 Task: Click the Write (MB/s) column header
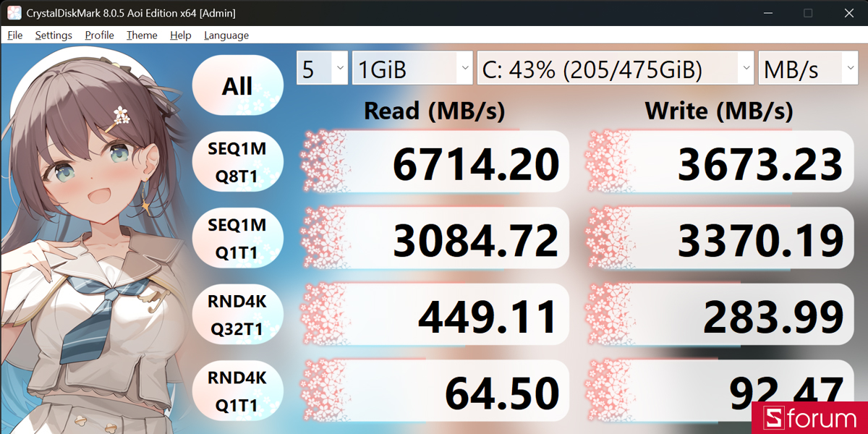(x=719, y=111)
